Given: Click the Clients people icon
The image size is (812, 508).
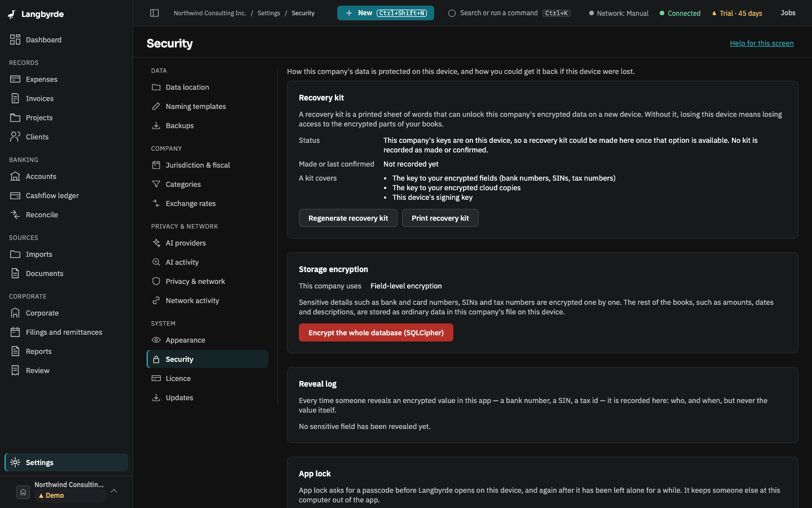Looking at the screenshot, I should point(15,137).
